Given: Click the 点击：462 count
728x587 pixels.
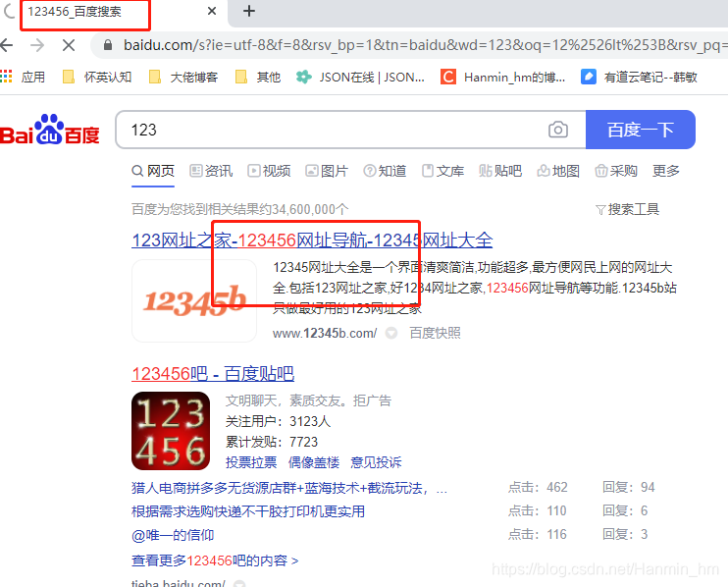Looking at the screenshot, I should click(538, 487).
